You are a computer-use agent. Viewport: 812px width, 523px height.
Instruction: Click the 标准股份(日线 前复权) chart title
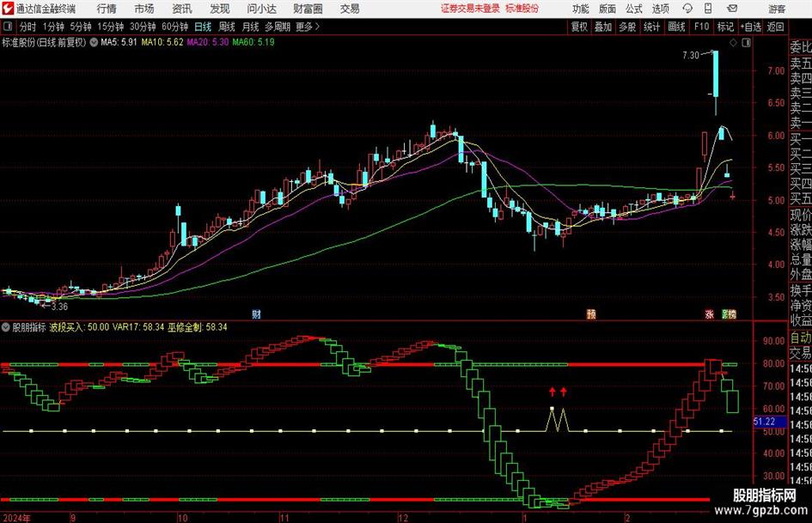point(44,42)
